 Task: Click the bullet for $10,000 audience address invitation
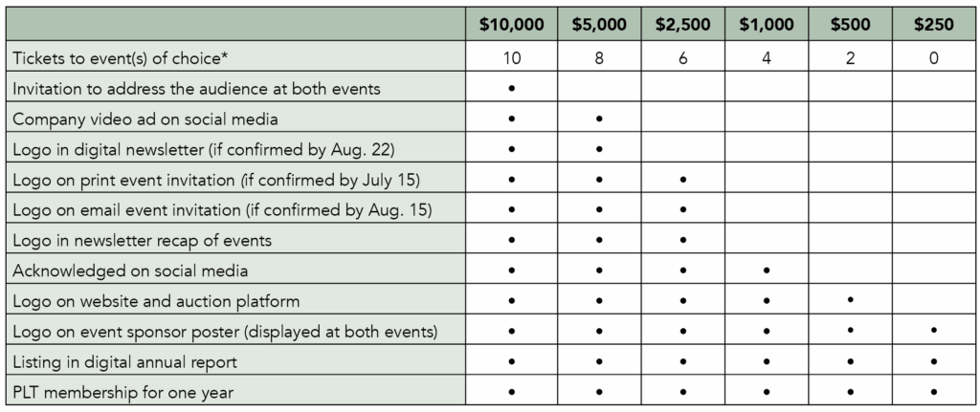click(512, 89)
